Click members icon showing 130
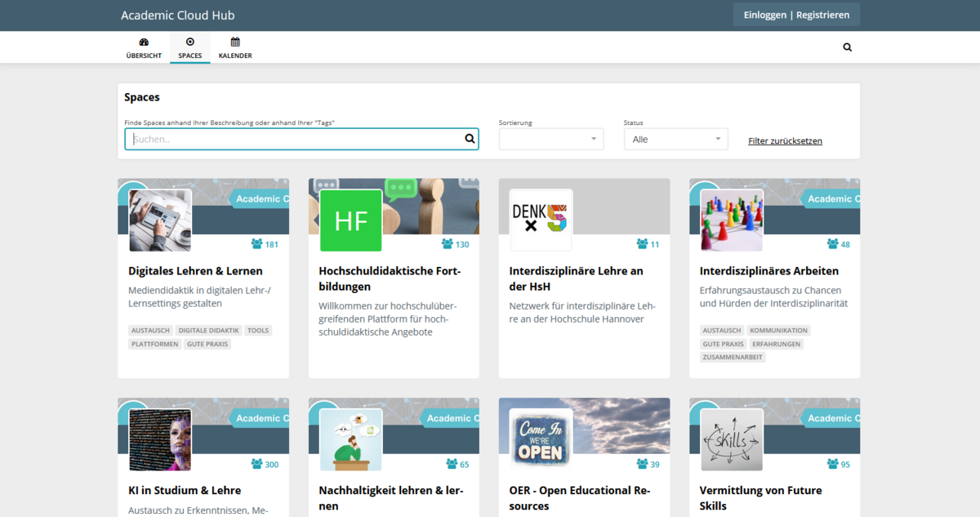The height and width of the screenshot is (517, 980). point(447,244)
